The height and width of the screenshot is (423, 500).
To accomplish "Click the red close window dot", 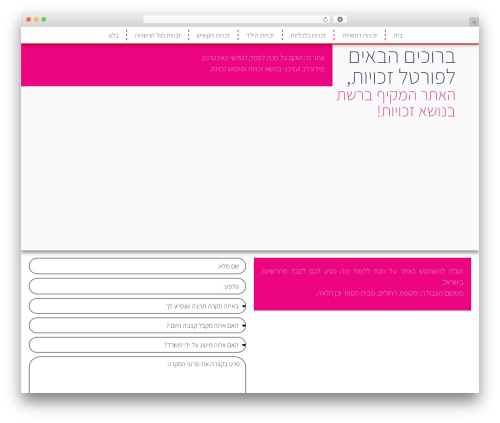I will (x=29, y=19).
